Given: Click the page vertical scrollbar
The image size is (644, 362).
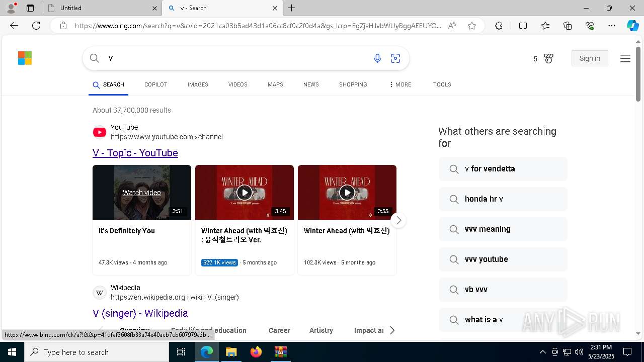Looking at the screenshot, I should click(638, 74).
